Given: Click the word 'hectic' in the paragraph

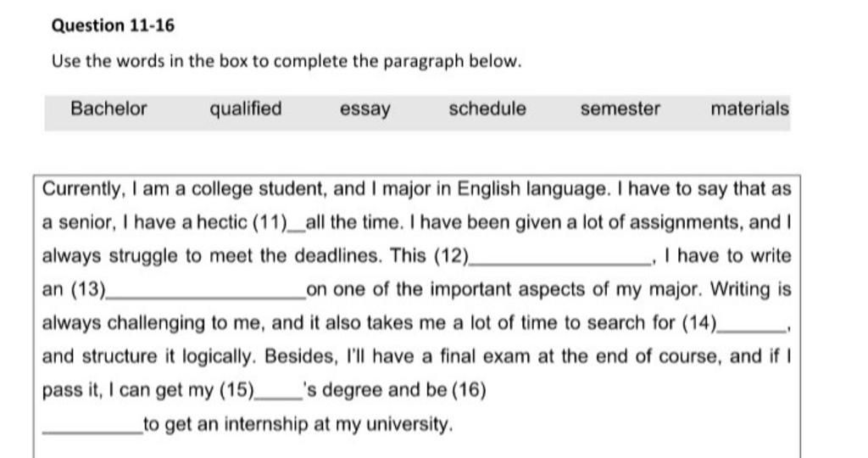Looking at the screenshot, I should (222, 222).
